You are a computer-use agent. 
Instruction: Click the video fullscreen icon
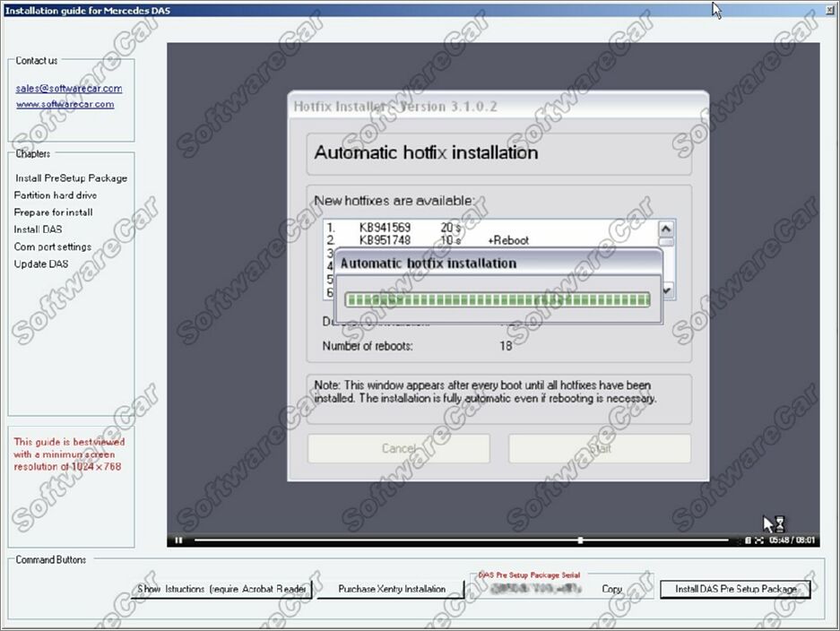(x=759, y=540)
